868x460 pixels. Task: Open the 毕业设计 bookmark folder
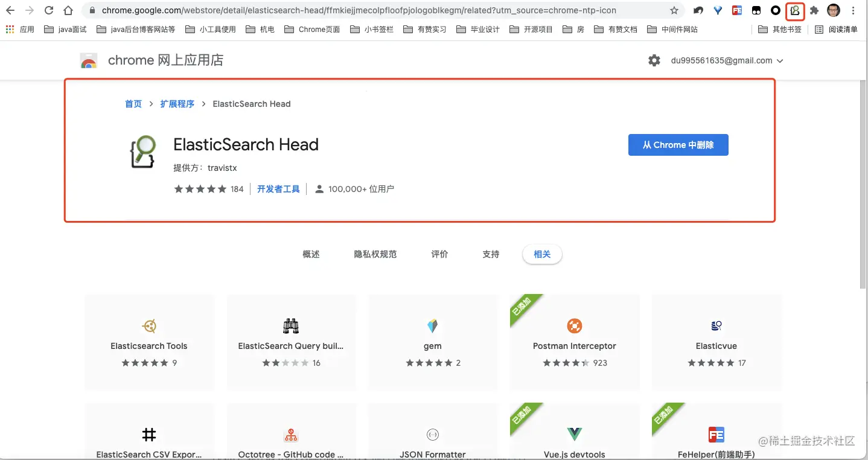point(478,29)
